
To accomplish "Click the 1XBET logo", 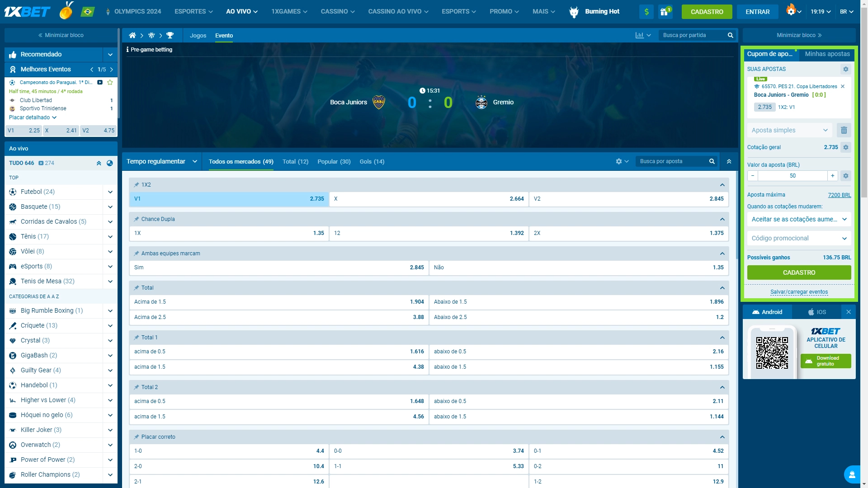I will pos(27,12).
